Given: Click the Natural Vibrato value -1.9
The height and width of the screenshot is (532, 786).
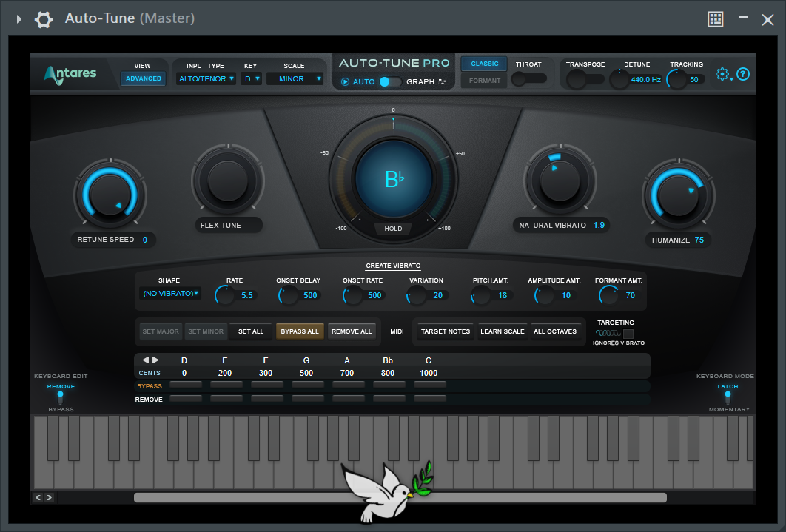Looking at the screenshot, I should click(597, 226).
